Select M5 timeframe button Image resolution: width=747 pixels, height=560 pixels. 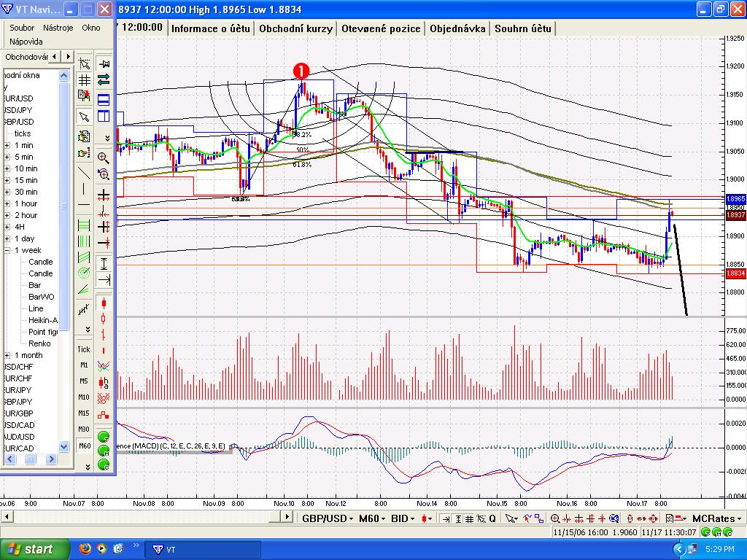(x=84, y=381)
